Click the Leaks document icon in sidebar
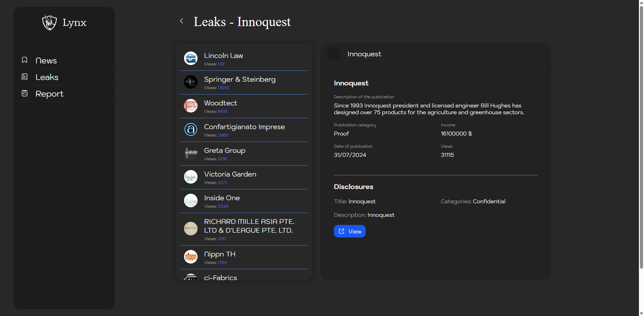 tap(25, 77)
